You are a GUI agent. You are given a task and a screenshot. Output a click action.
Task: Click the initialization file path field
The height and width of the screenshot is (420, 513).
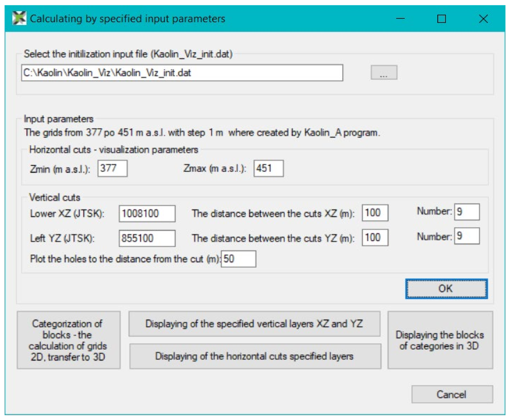(182, 73)
